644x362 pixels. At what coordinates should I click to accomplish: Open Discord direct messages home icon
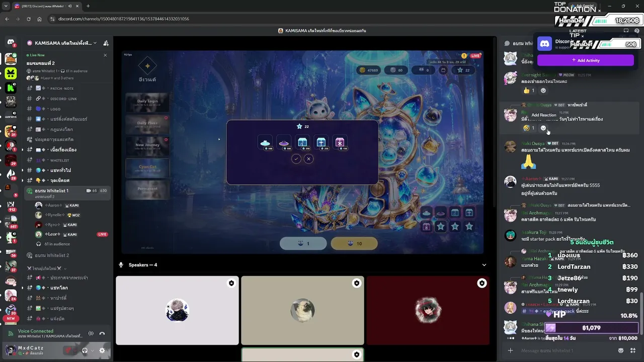click(x=11, y=43)
